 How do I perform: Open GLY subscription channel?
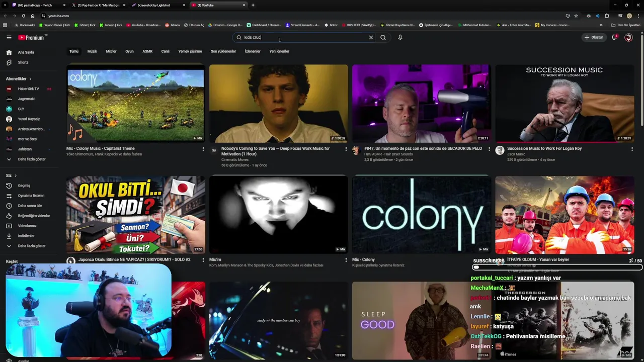pos(21,109)
